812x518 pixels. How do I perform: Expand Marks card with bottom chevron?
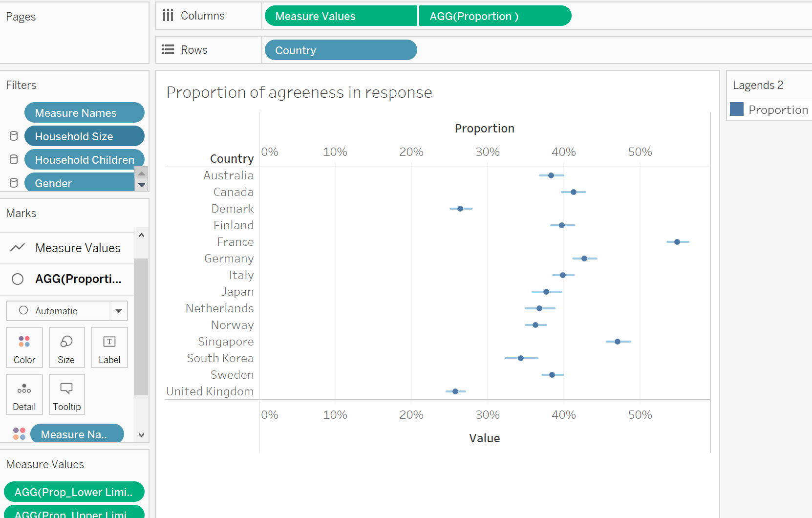click(141, 435)
